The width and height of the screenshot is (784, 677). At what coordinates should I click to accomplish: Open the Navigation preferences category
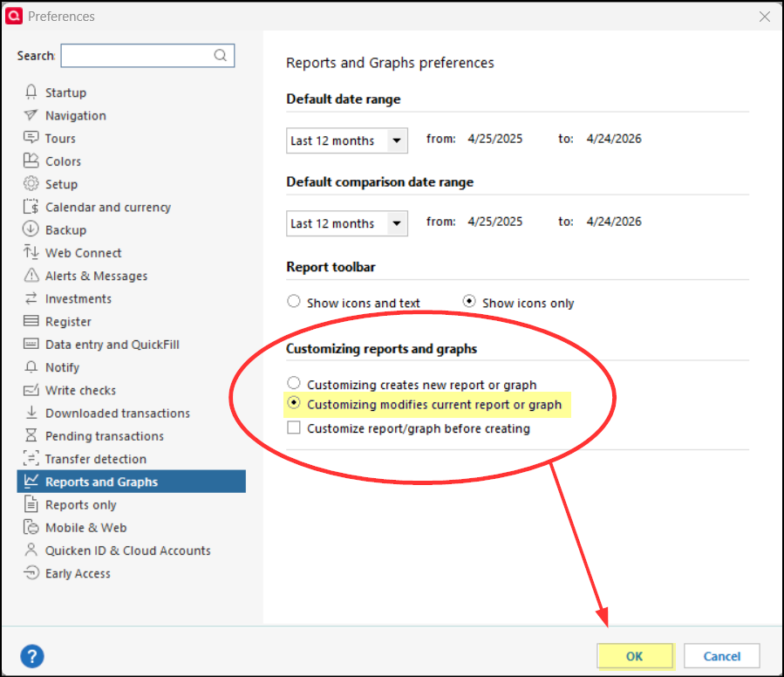pos(76,115)
